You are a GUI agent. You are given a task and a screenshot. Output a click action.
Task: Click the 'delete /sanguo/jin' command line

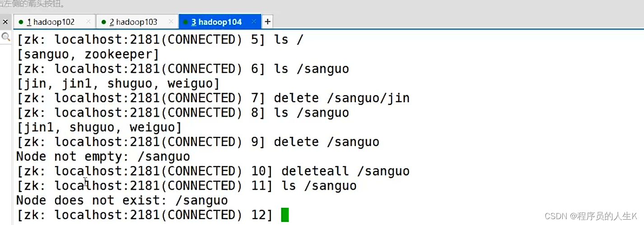point(341,98)
